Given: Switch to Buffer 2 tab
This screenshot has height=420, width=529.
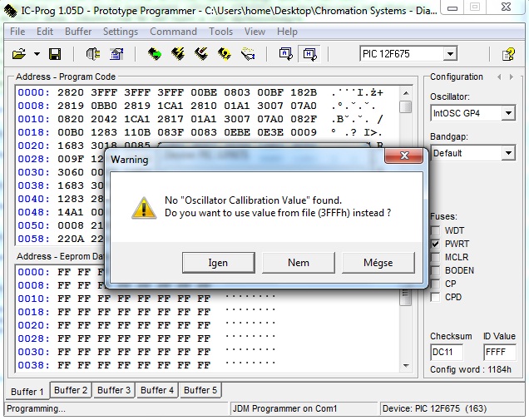Looking at the screenshot, I should tap(71, 390).
